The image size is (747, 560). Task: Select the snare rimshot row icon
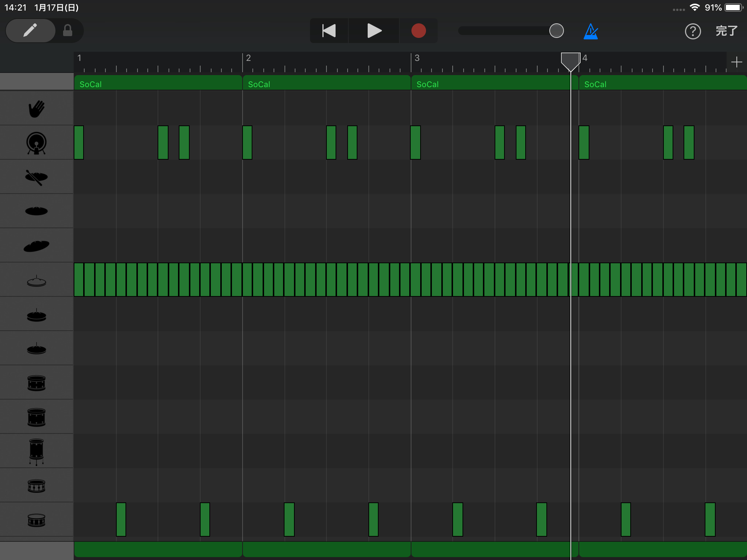point(36,486)
